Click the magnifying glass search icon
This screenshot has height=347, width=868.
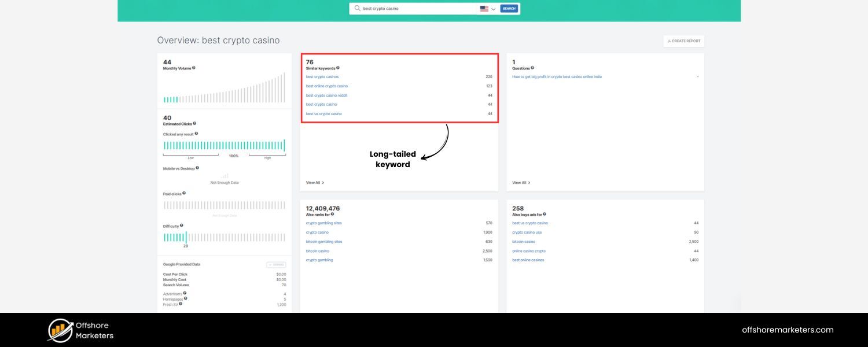pyautogui.click(x=358, y=9)
